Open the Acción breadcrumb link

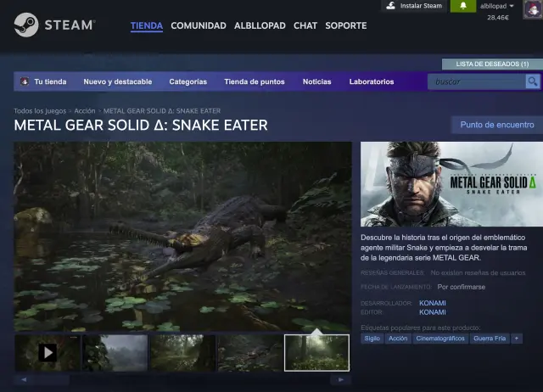85,111
